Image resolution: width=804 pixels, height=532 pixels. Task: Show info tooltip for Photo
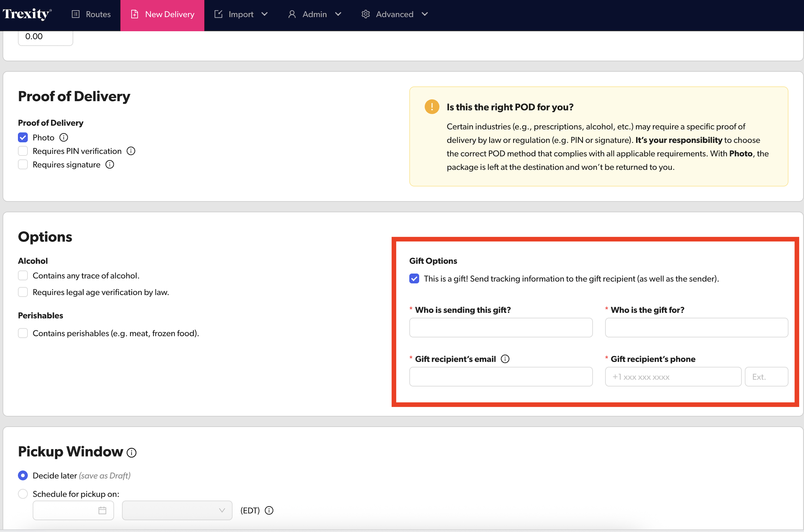pyautogui.click(x=63, y=137)
